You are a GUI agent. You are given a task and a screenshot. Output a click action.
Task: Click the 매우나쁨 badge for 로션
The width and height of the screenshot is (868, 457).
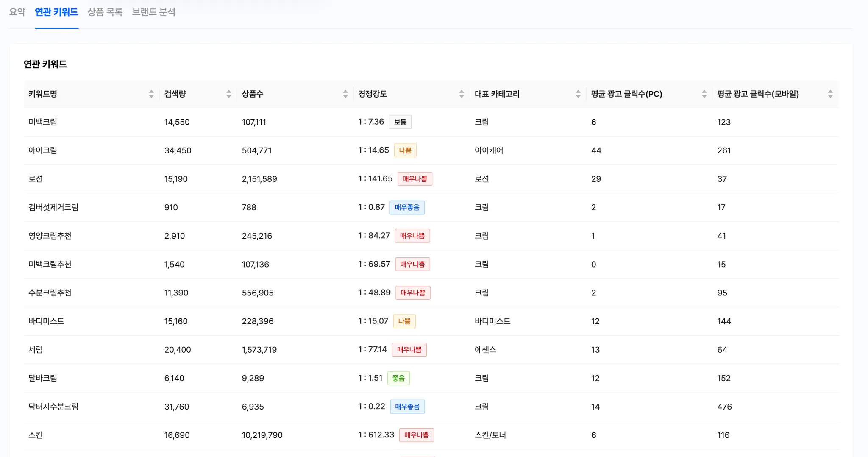[x=415, y=179]
